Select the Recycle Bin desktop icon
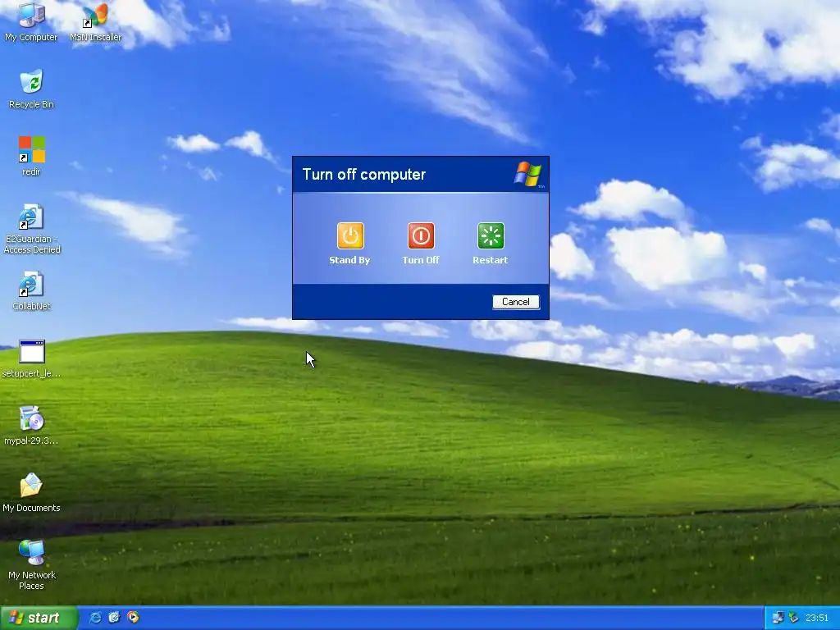This screenshot has height=630, width=840. 31,89
